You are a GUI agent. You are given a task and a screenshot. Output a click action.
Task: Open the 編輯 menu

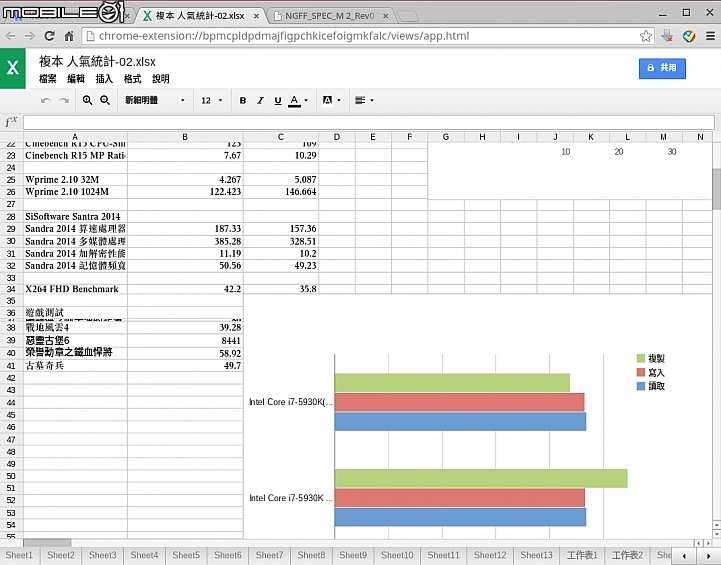[76, 79]
